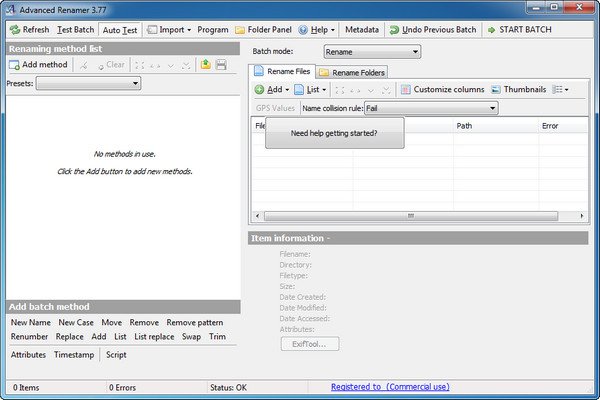Click the 'Status: OK' status bar text
The height and width of the screenshot is (400, 600).
tap(228, 388)
